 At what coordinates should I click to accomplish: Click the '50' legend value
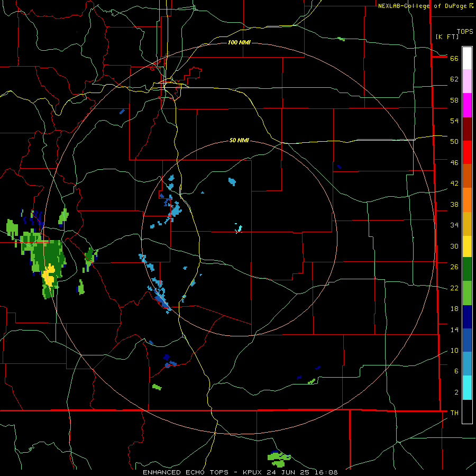454,142
